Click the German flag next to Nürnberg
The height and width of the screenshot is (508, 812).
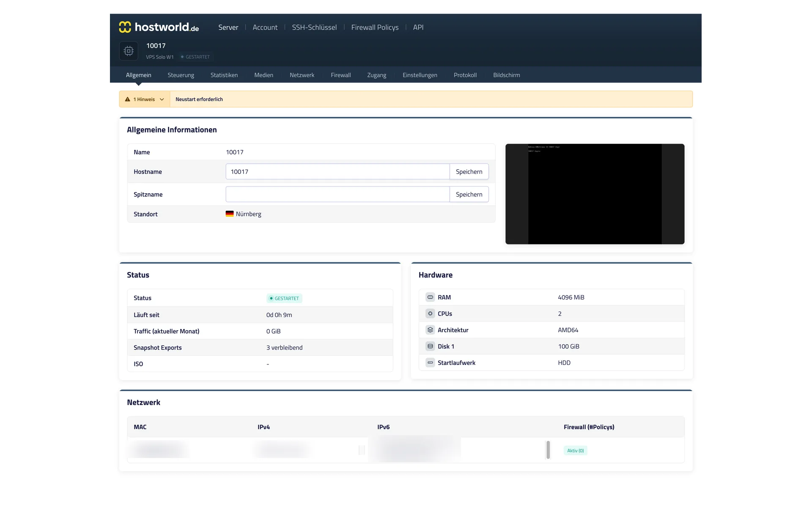[230, 214]
